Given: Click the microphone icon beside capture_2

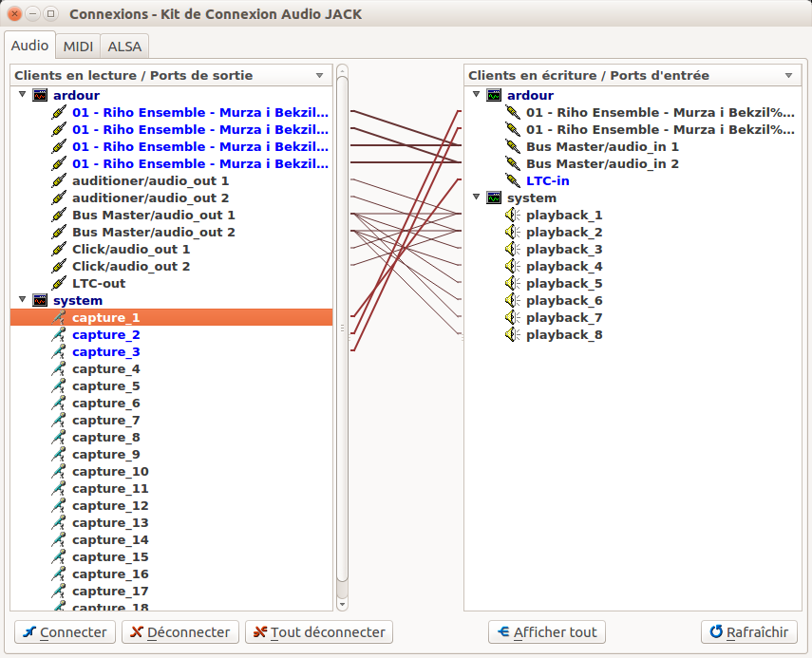Looking at the screenshot, I should 59,334.
